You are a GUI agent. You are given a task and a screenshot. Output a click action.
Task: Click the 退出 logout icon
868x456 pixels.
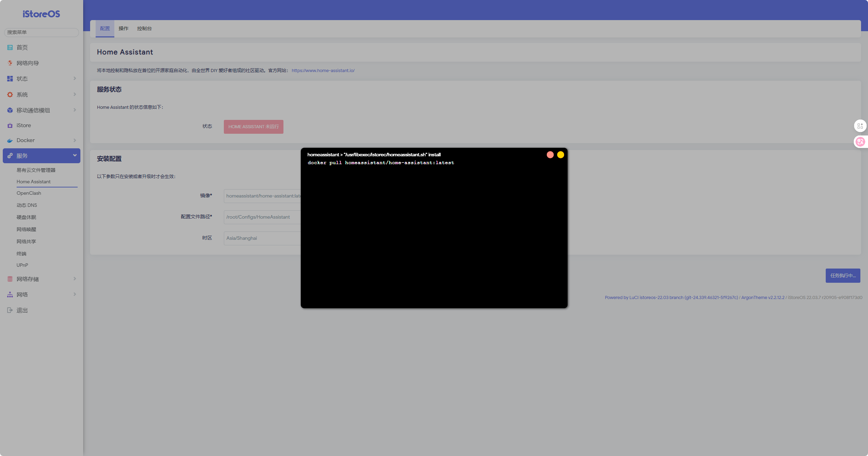10,310
